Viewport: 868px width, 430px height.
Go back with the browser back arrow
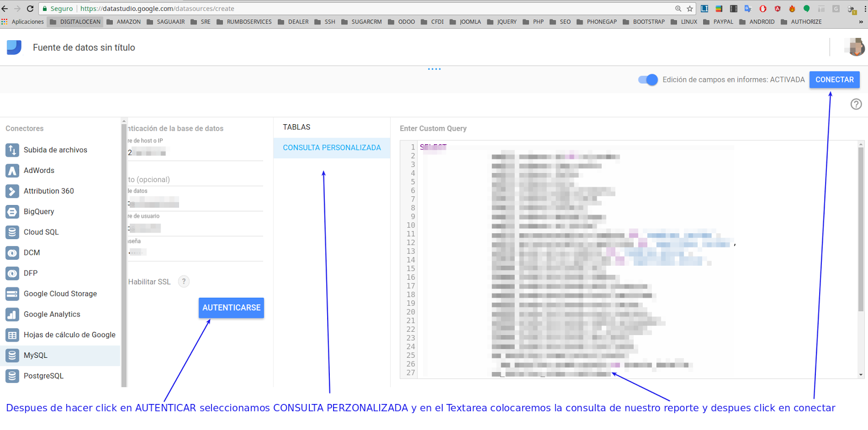point(5,9)
